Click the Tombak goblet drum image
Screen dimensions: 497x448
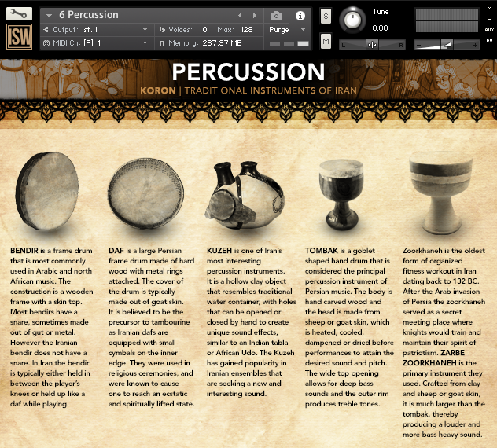pyautogui.click(x=341, y=194)
